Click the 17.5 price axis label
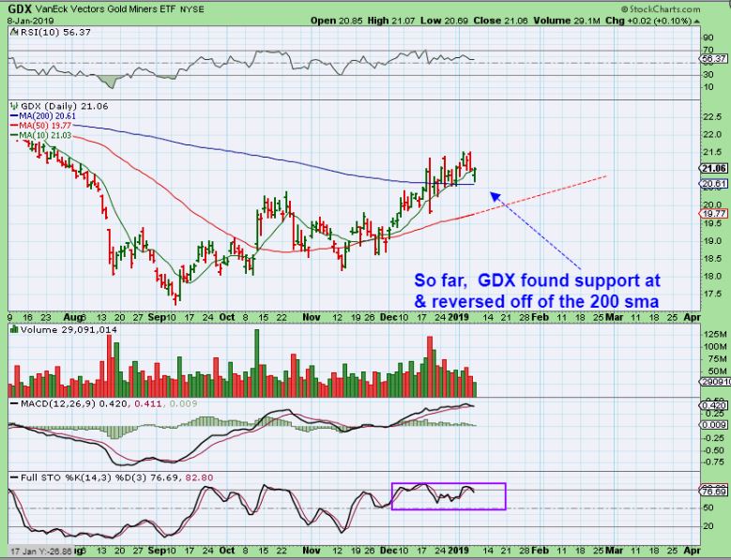 point(712,294)
